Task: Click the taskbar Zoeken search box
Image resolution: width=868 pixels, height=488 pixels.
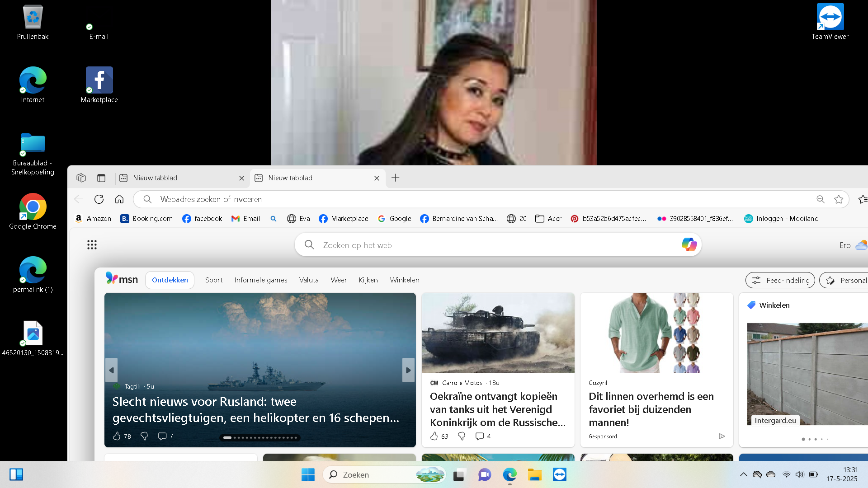Action: tap(385, 474)
